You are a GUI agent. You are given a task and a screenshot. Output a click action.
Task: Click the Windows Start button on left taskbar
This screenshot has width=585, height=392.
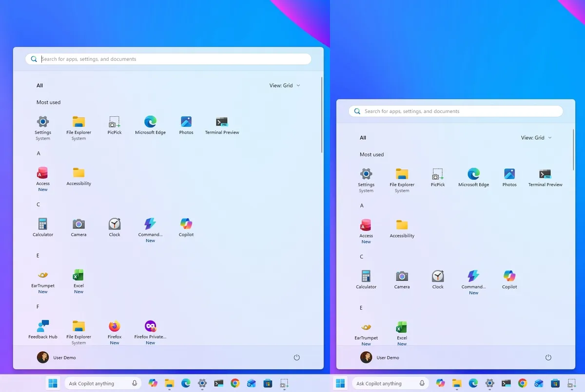[x=53, y=383]
